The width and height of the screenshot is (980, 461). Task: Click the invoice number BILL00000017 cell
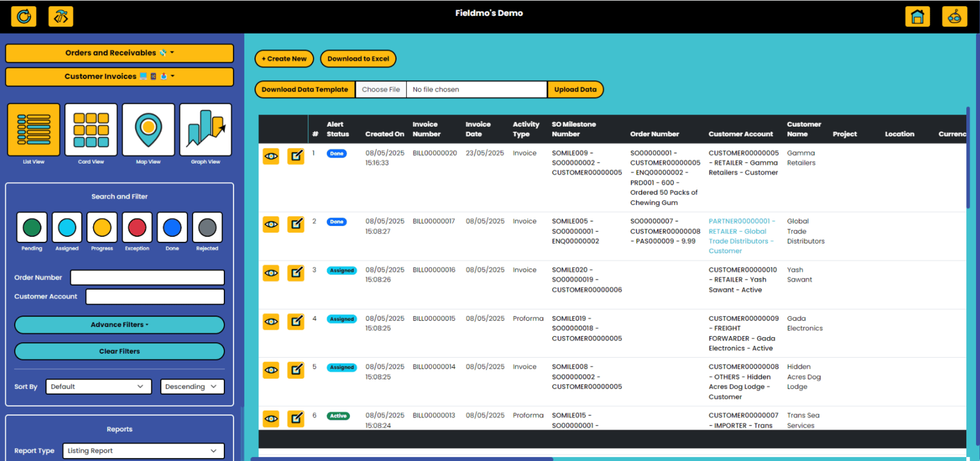point(434,221)
